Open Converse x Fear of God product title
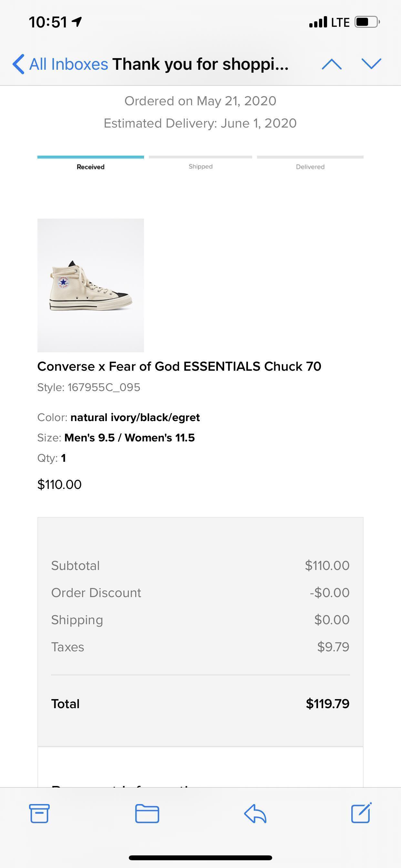 click(179, 366)
